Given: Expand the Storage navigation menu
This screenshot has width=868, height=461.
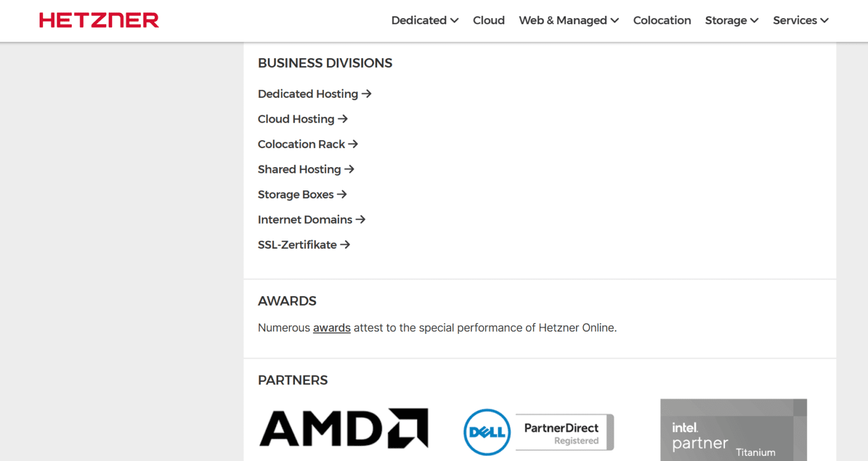Looking at the screenshot, I should (731, 20).
